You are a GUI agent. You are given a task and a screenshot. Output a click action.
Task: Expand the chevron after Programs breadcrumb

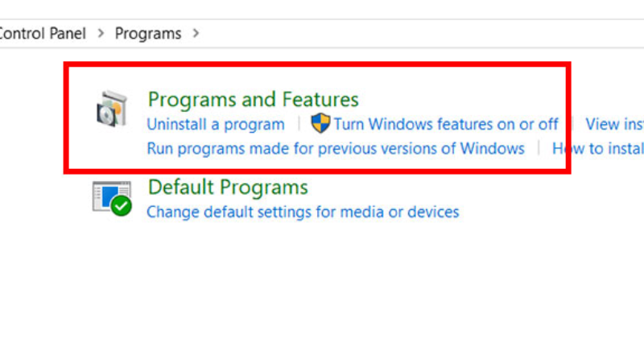coord(196,33)
